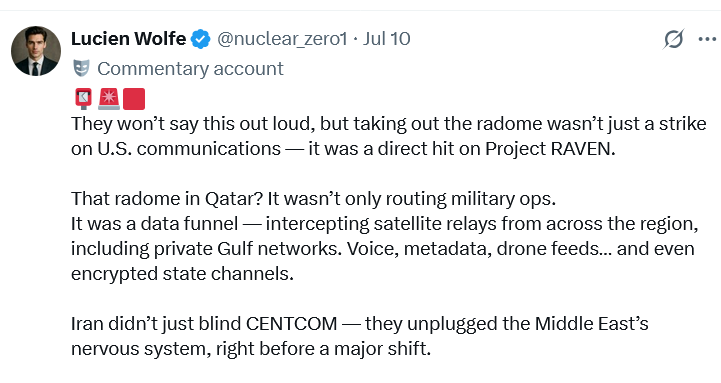Click the 'data funnel' sentence

tap(384, 223)
